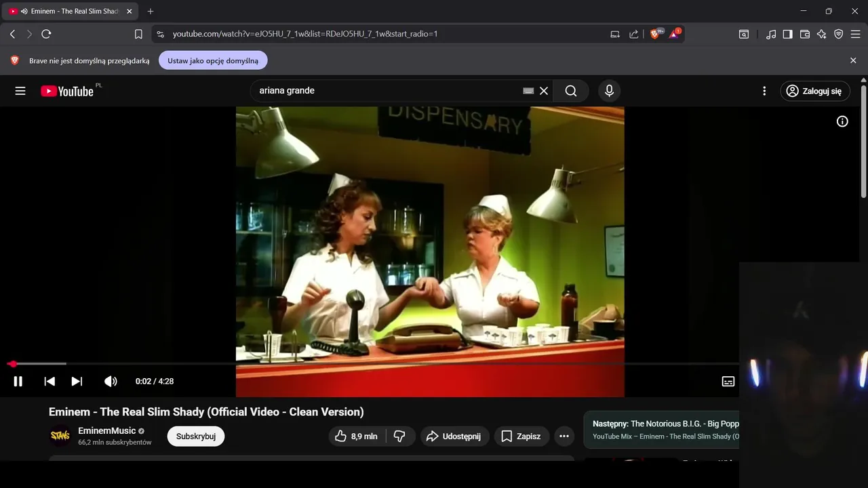868x488 pixels.
Task: Dismiss the default browser notification bar
Action: click(x=853, y=60)
